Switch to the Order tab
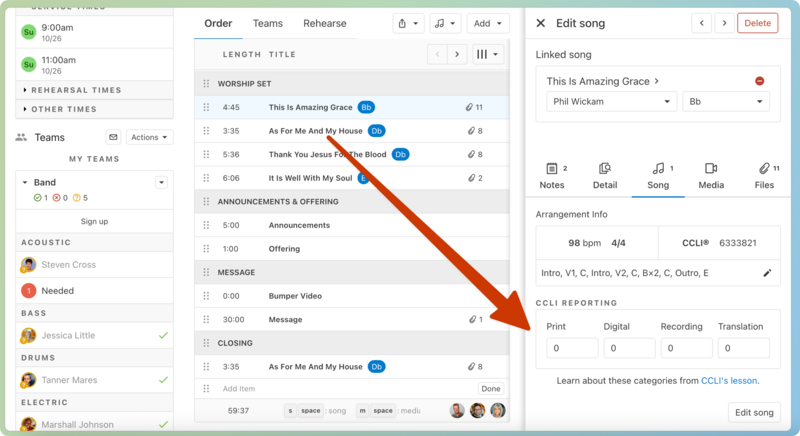The image size is (800, 436). coord(218,23)
